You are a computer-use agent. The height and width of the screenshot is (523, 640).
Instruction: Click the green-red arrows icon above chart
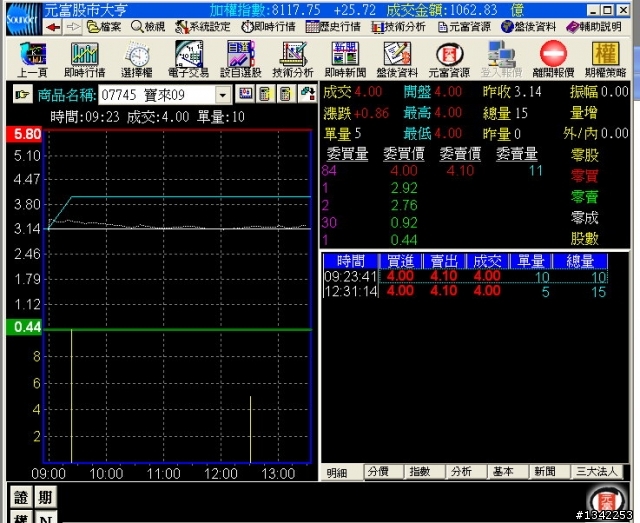pyautogui.click(x=307, y=94)
